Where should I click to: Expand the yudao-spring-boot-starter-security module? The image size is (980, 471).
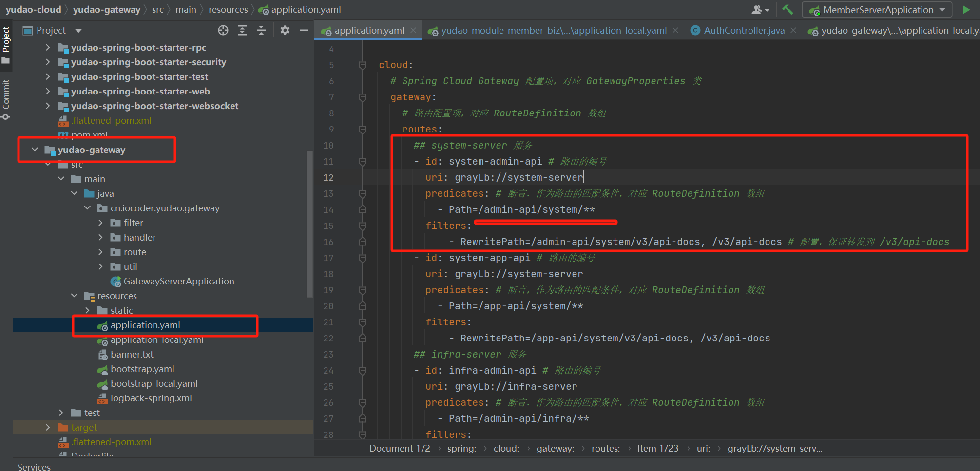tap(48, 62)
